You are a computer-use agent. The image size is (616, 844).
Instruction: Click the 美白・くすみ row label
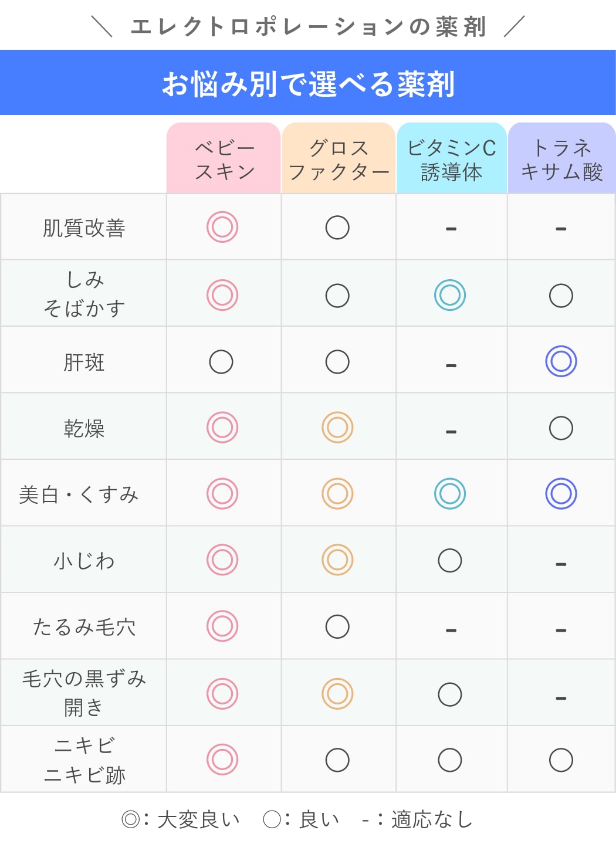pos(79,494)
